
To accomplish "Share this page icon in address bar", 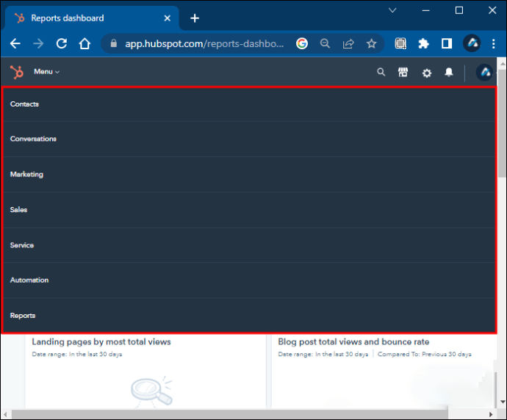I will (x=348, y=43).
